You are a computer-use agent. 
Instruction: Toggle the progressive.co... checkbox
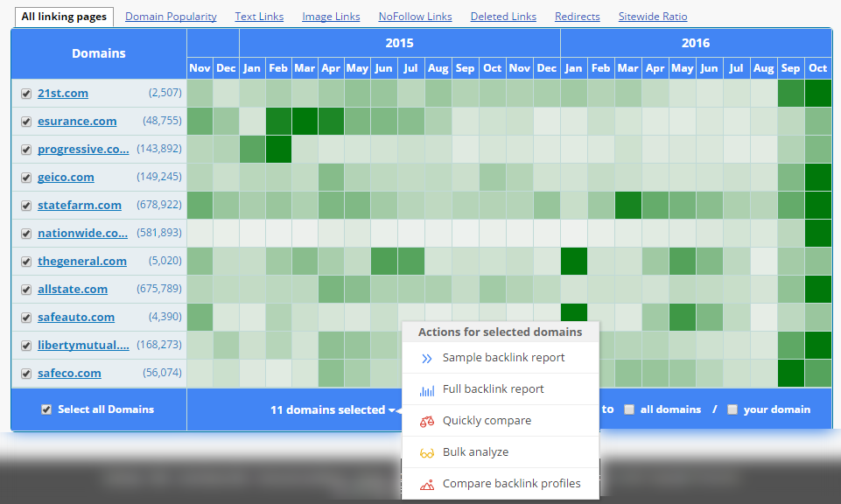pos(25,150)
